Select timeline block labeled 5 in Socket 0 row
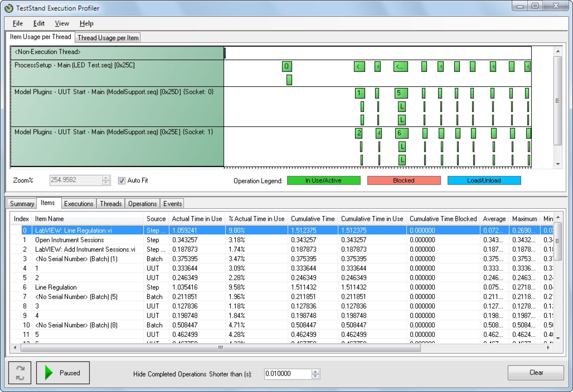Viewport: 573px width, 392px height. pos(401,93)
